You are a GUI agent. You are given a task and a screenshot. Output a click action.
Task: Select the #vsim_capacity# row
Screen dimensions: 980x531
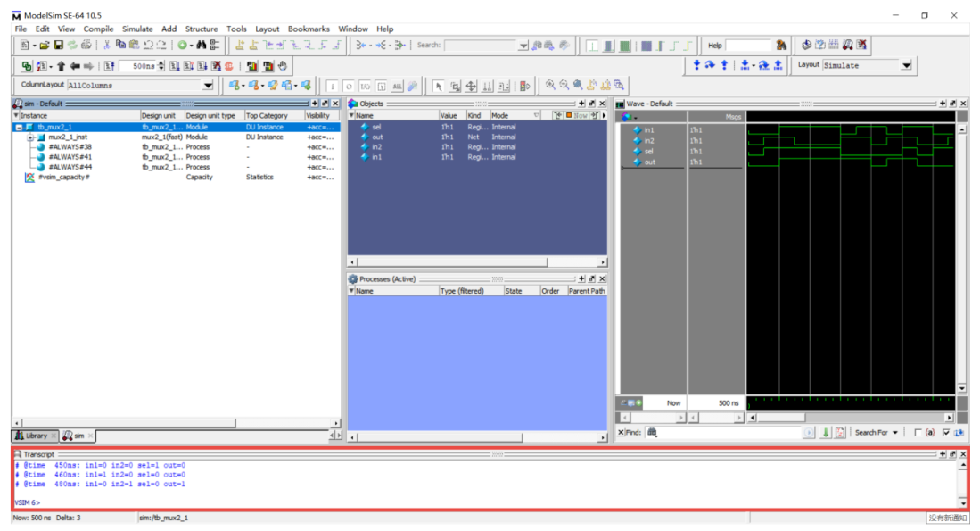point(177,177)
